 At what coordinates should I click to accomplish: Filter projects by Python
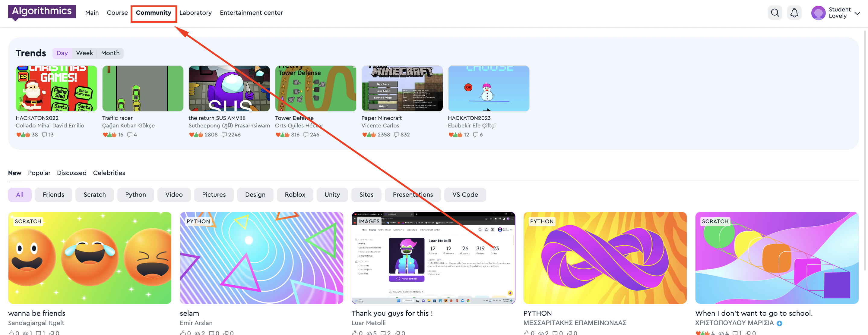pos(135,195)
